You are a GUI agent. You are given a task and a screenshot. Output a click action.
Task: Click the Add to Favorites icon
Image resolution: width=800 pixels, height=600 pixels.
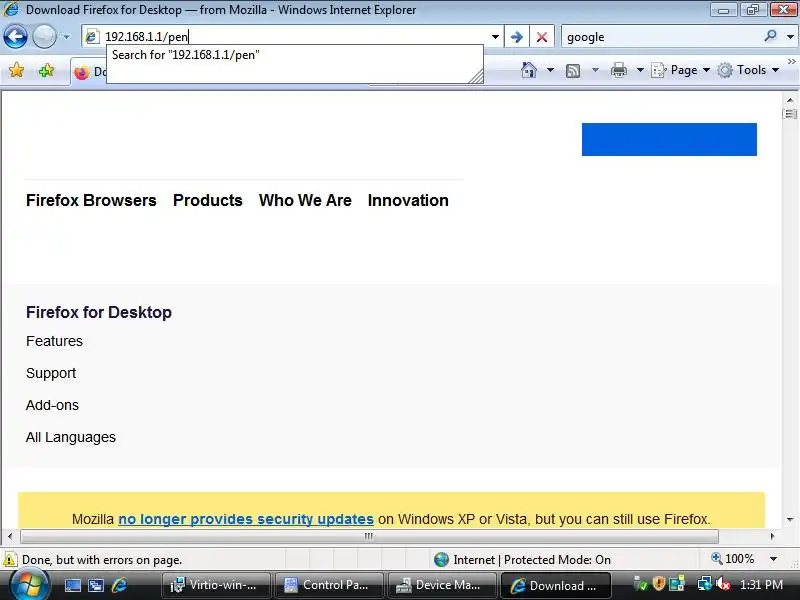click(x=46, y=70)
